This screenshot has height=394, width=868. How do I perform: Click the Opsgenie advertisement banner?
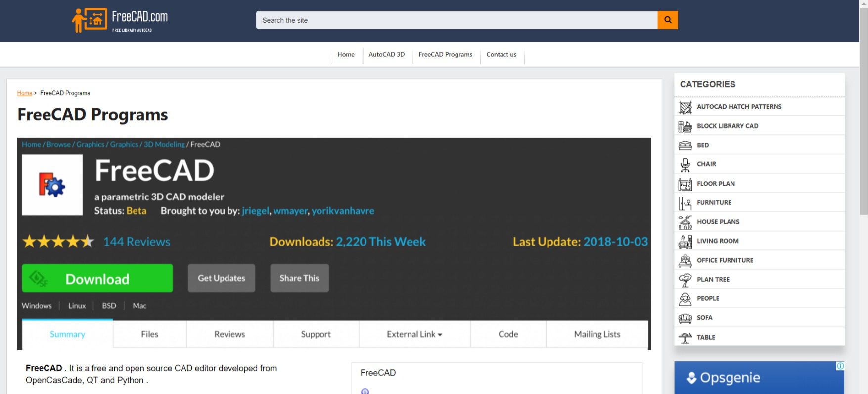[759, 378]
